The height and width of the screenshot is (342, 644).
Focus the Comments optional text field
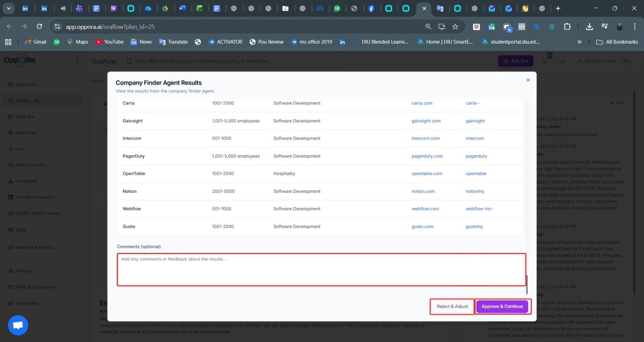(x=321, y=270)
